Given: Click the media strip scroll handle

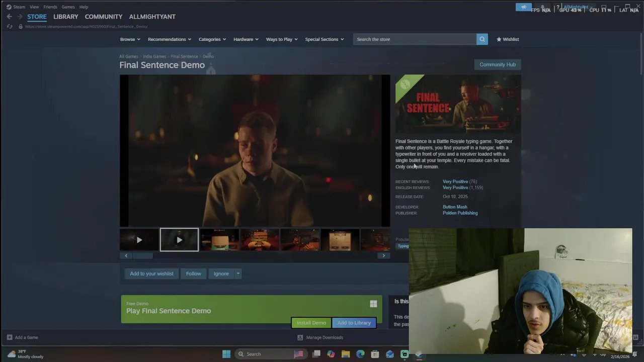Looking at the screenshot, I should 143,255.
